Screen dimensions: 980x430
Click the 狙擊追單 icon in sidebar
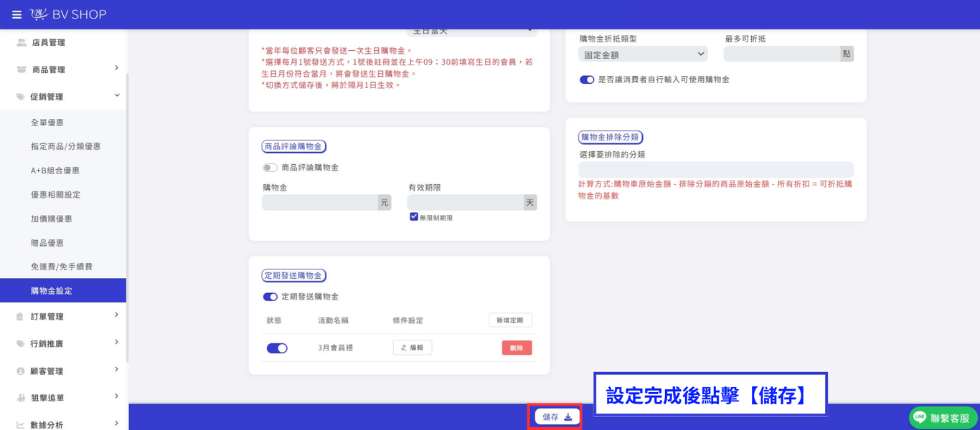pyautogui.click(x=20, y=398)
